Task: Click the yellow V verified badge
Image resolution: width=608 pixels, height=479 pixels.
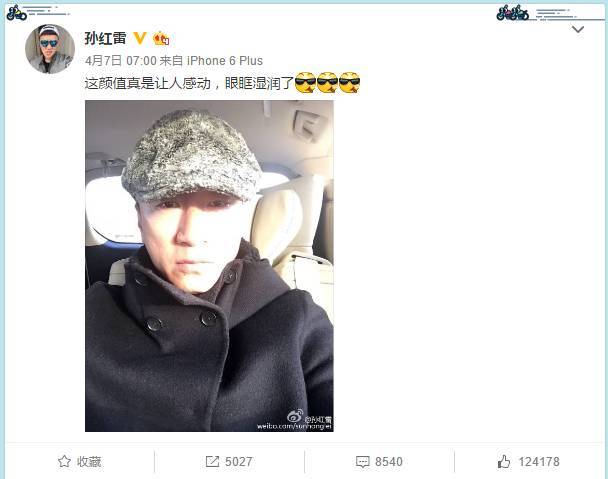Action: pyautogui.click(x=140, y=38)
